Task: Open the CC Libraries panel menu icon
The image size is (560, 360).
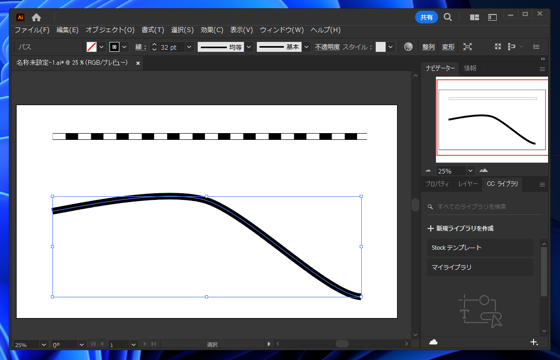Action: click(x=542, y=185)
